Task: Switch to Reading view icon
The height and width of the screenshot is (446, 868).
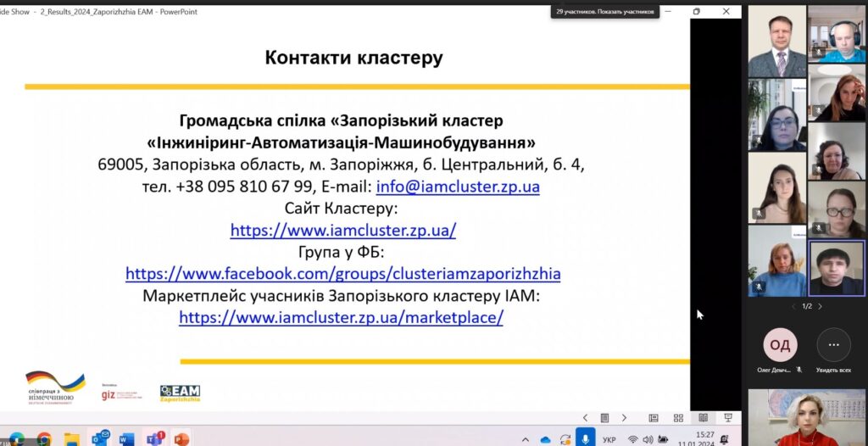Action: tap(703, 418)
